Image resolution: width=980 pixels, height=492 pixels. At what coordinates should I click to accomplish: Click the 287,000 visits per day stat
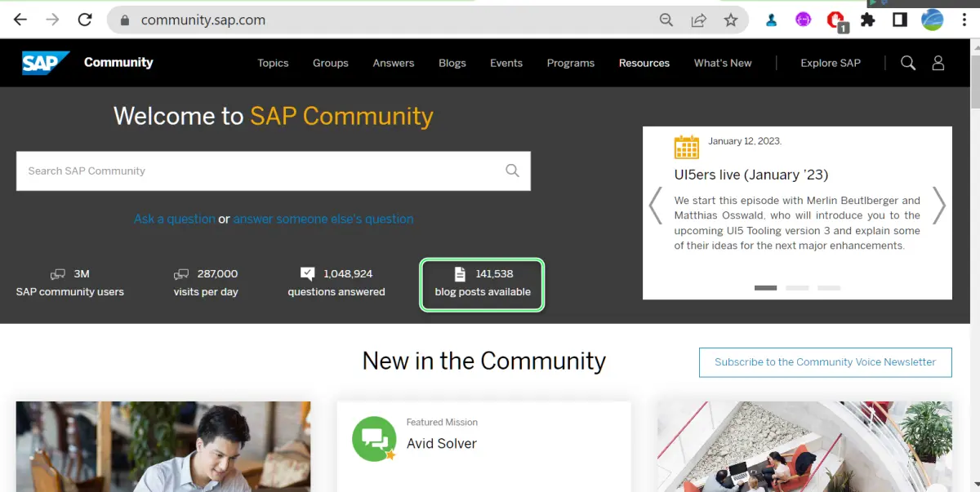point(206,282)
